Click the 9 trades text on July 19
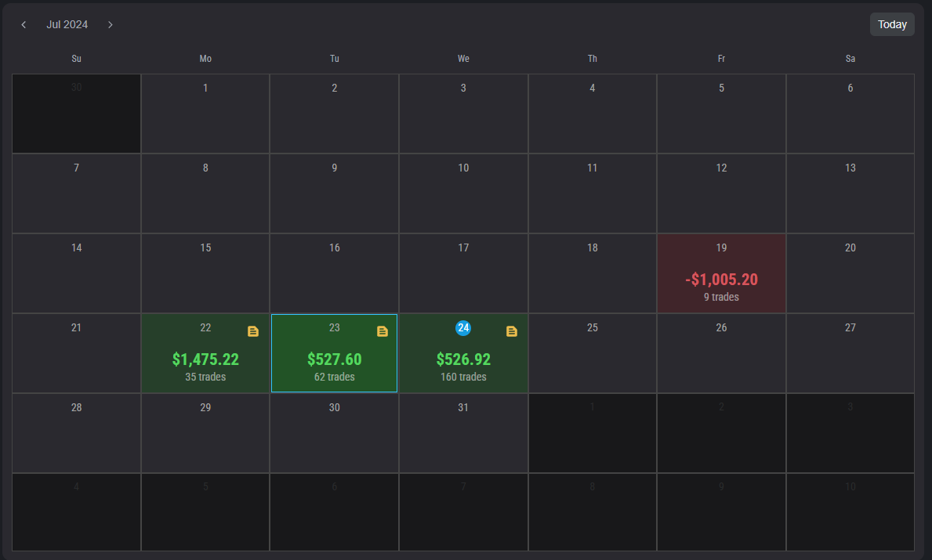Screen dimensions: 932x560 [x=720, y=297]
